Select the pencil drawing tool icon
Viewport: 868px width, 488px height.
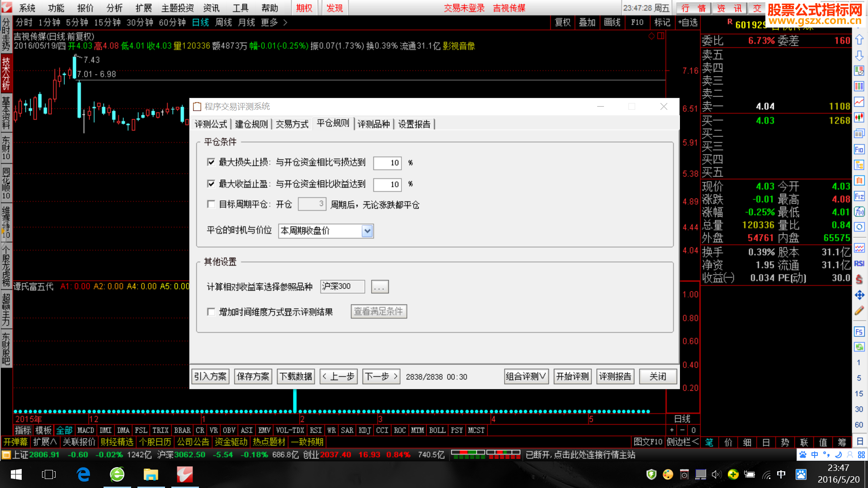point(859,310)
